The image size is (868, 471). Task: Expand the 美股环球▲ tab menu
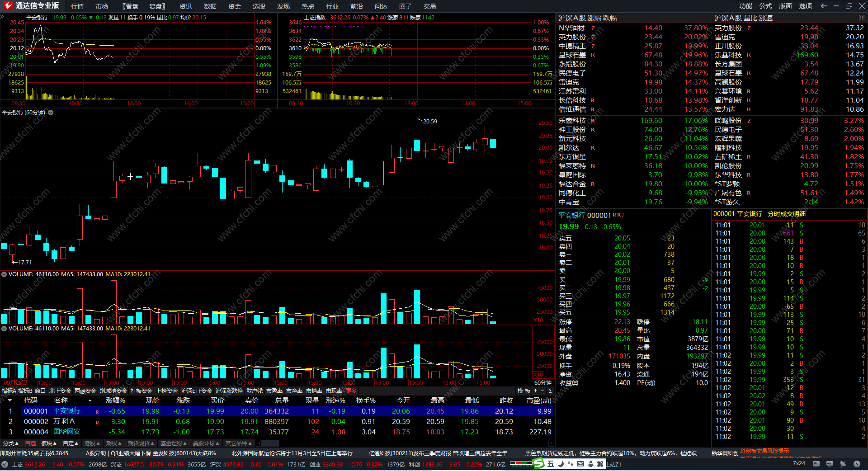coord(206,443)
